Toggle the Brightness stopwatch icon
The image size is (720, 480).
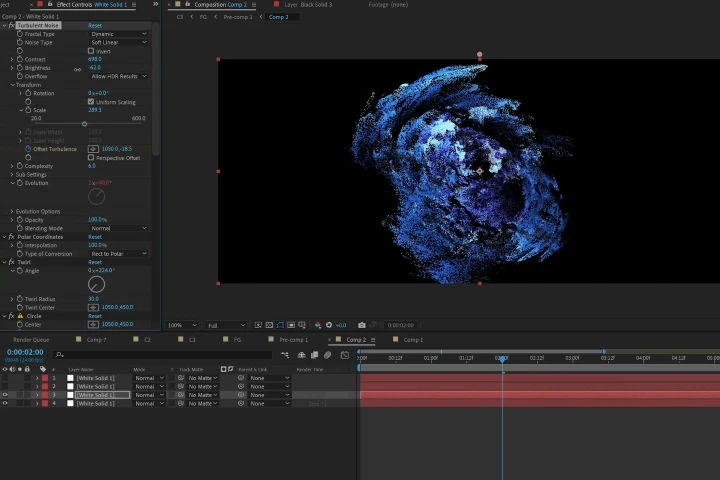tap(20, 68)
